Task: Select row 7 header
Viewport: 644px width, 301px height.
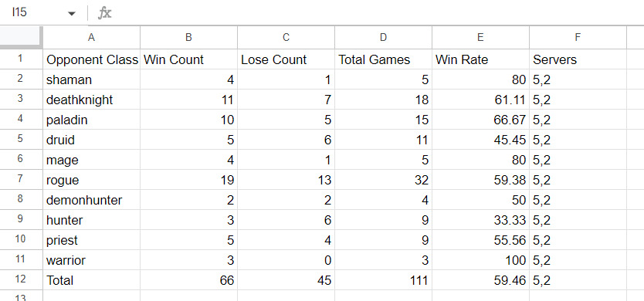Action: [22, 180]
